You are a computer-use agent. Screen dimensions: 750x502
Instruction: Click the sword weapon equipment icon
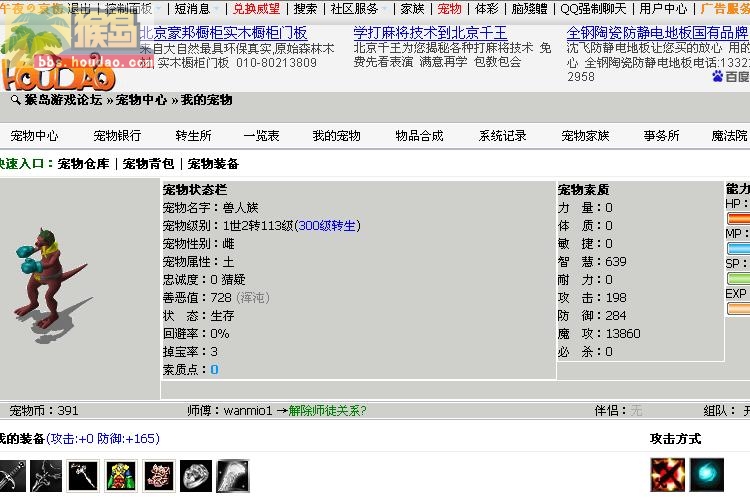click(12, 476)
